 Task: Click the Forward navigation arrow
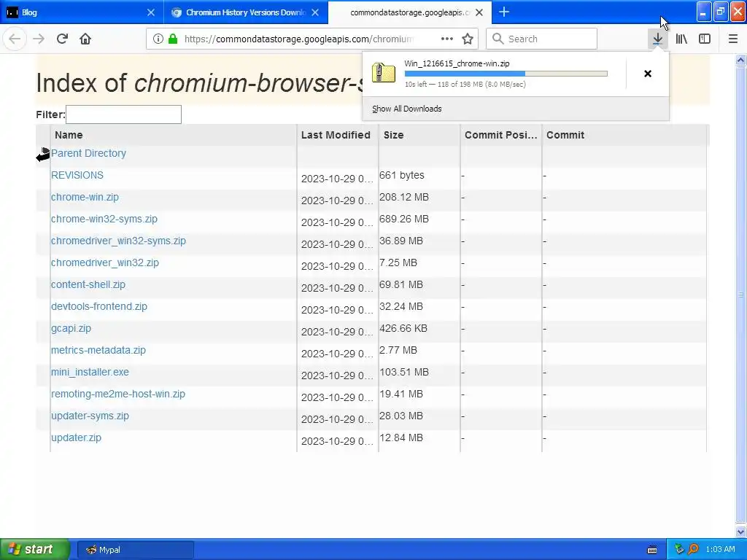39,39
